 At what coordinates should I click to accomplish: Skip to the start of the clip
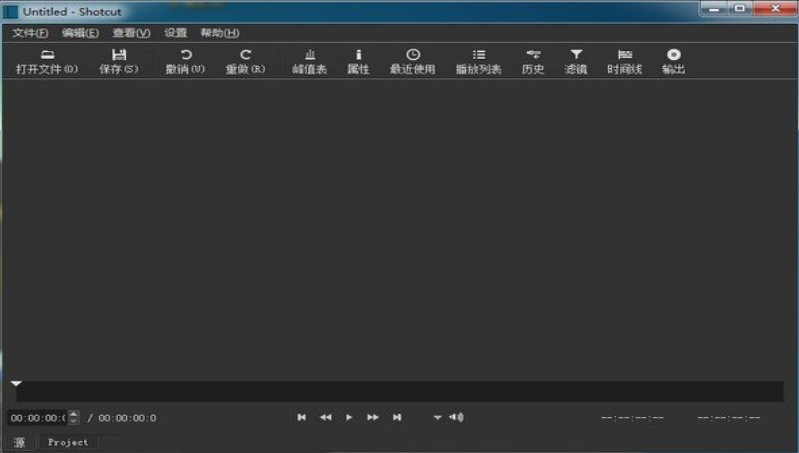(x=302, y=417)
